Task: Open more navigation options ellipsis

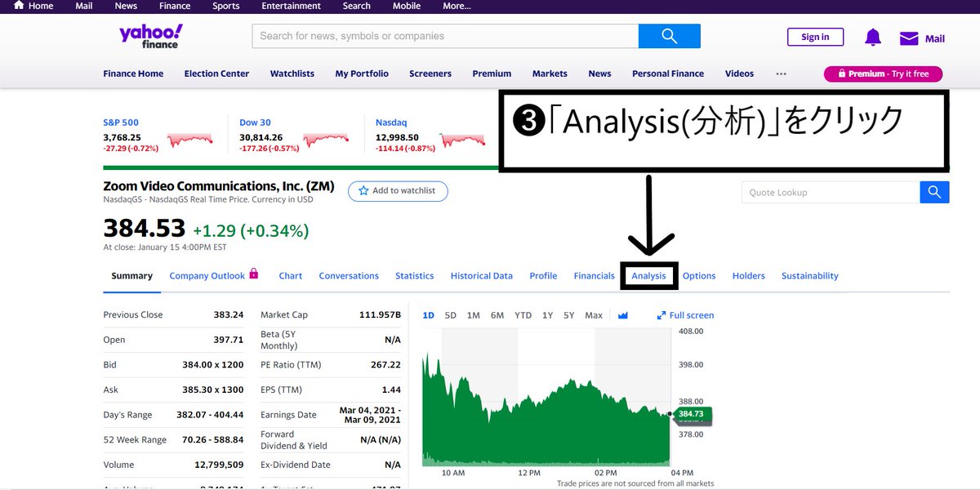Action: tap(782, 73)
